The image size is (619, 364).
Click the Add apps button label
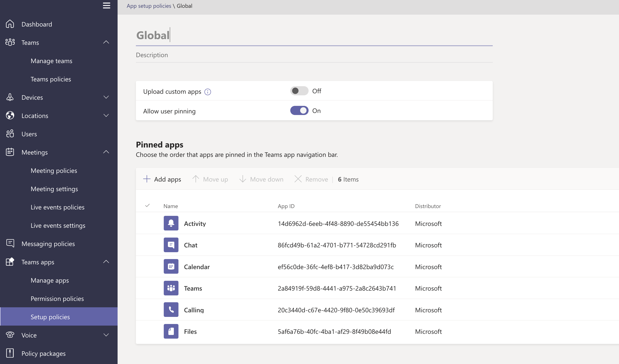(167, 179)
